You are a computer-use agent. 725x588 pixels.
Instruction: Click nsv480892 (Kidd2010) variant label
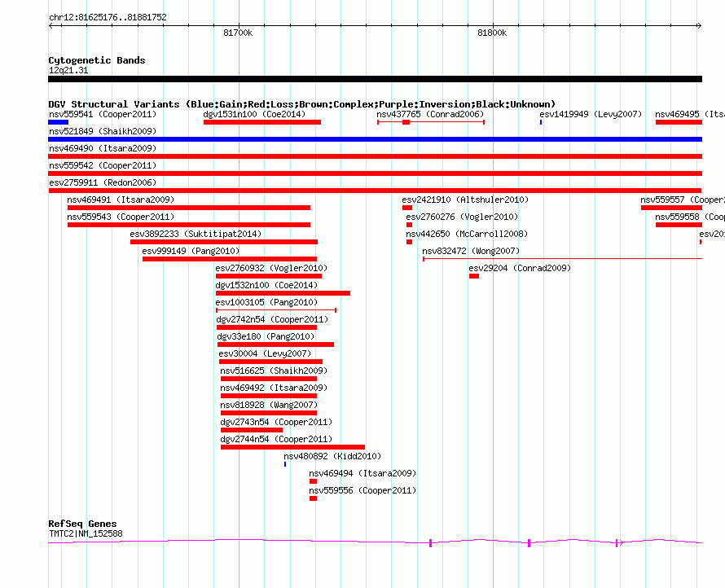(332, 456)
